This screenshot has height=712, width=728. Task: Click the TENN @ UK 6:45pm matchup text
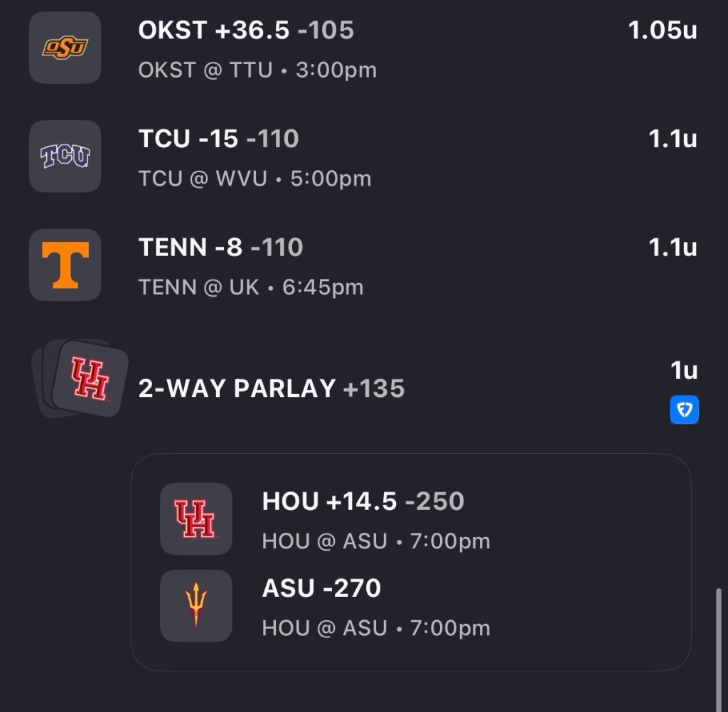pos(250,287)
